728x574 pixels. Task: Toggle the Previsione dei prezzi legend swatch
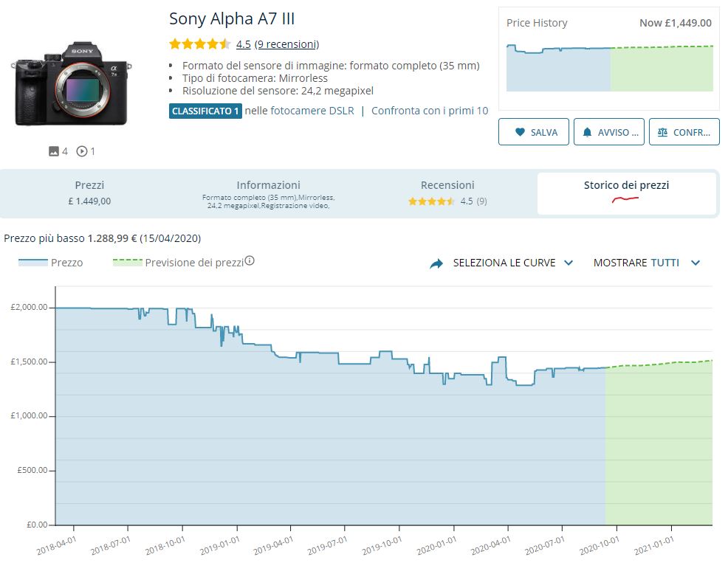point(128,262)
